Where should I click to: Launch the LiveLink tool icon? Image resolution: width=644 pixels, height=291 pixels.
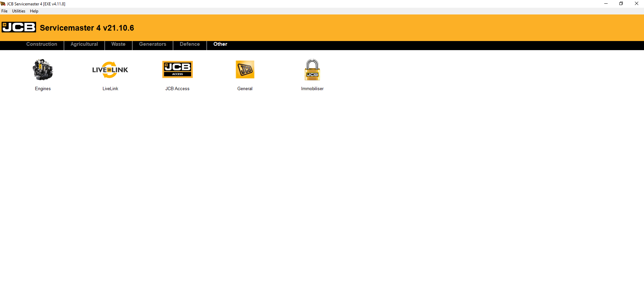tap(110, 70)
